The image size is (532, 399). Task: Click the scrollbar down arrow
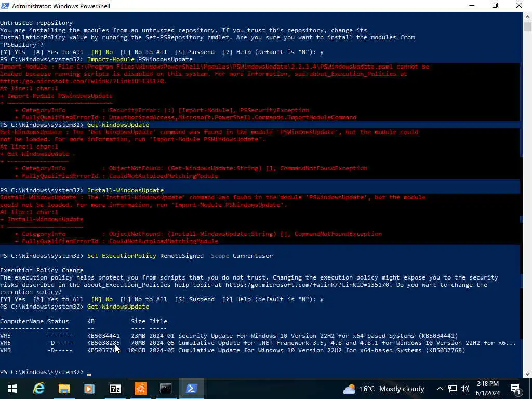pyautogui.click(x=528, y=374)
